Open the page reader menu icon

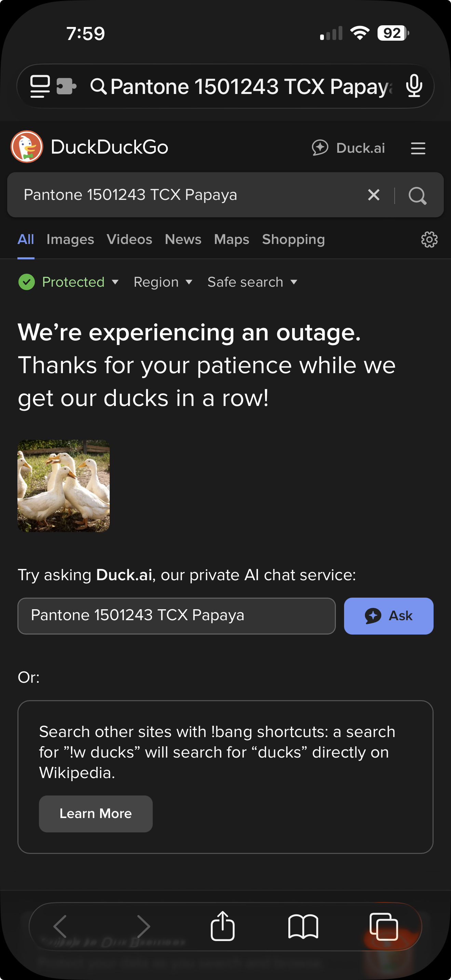(x=40, y=86)
